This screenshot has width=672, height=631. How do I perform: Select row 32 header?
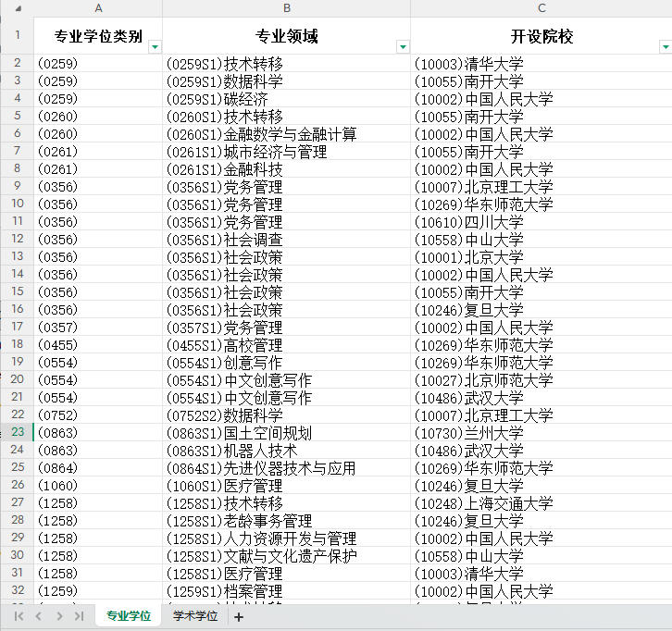coord(18,590)
